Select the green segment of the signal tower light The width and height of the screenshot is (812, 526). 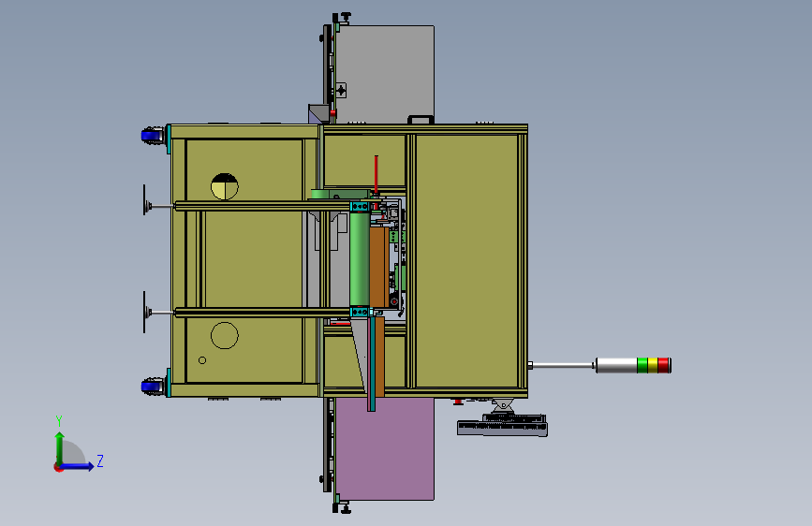tap(642, 365)
